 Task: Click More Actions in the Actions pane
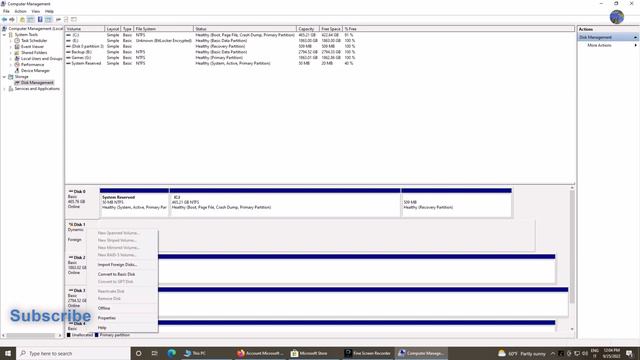(x=599, y=45)
